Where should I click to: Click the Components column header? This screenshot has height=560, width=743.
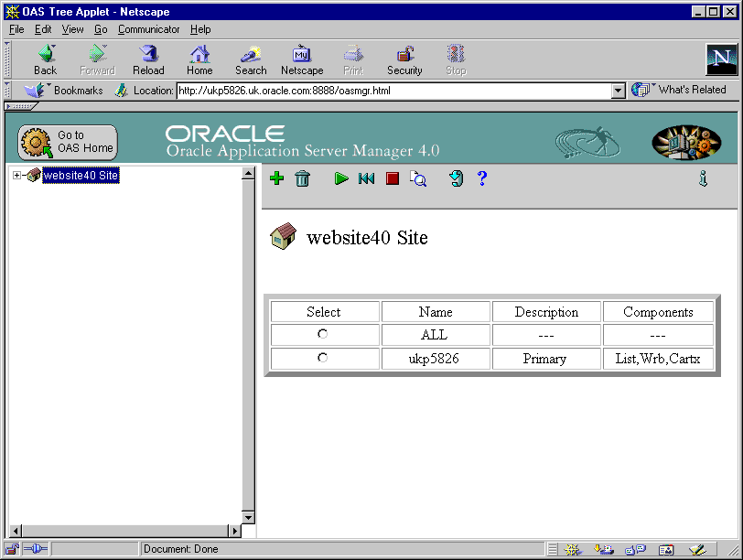pos(658,312)
